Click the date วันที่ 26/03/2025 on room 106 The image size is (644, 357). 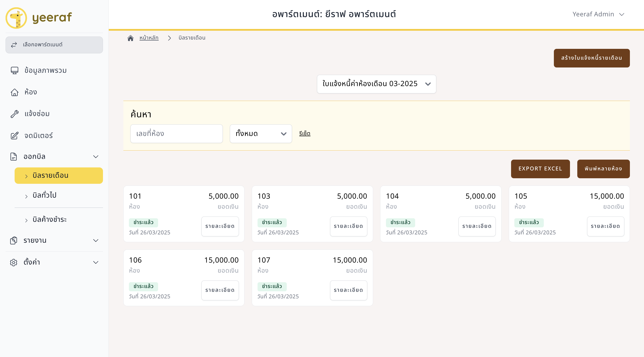tap(150, 296)
